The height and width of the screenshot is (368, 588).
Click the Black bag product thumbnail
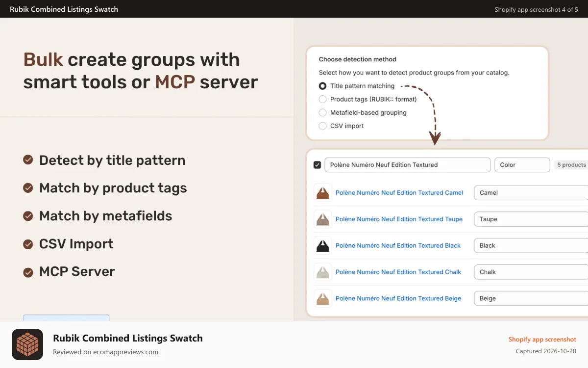click(323, 245)
